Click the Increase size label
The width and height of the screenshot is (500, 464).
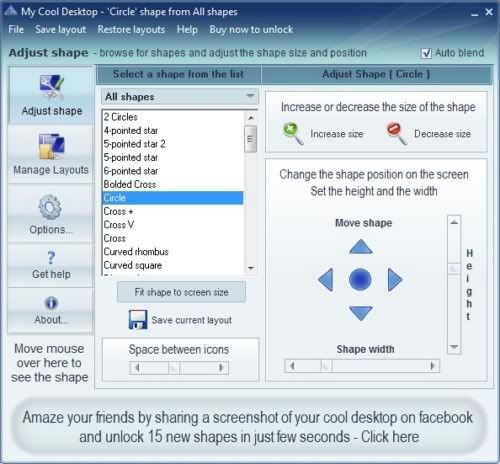click(x=337, y=134)
